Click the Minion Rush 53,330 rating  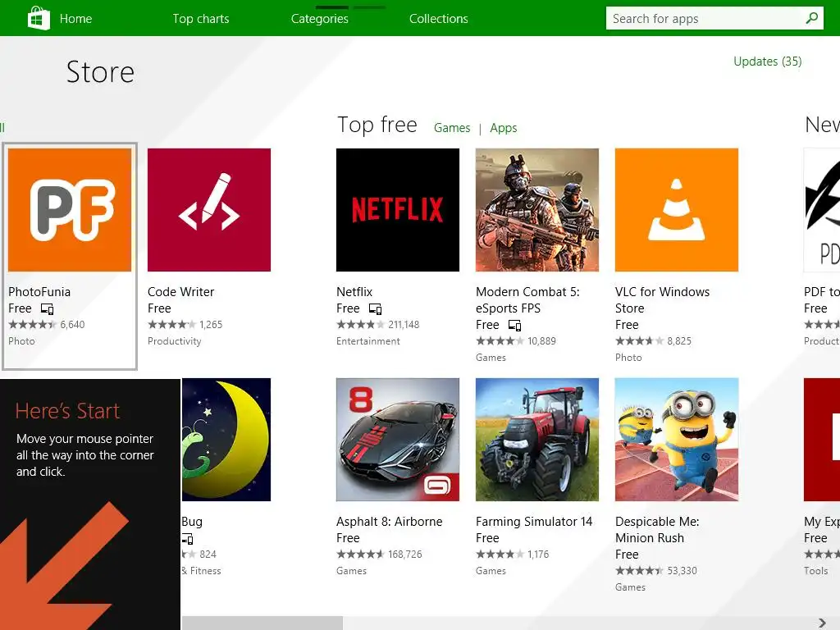coord(655,571)
